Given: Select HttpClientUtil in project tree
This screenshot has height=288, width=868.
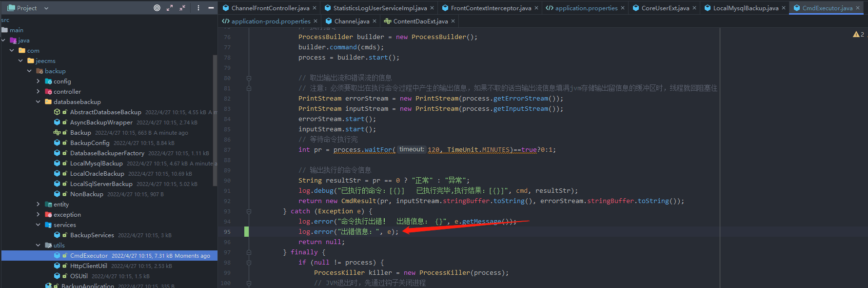Looking at the screenshot, I should tap(88, 266).
